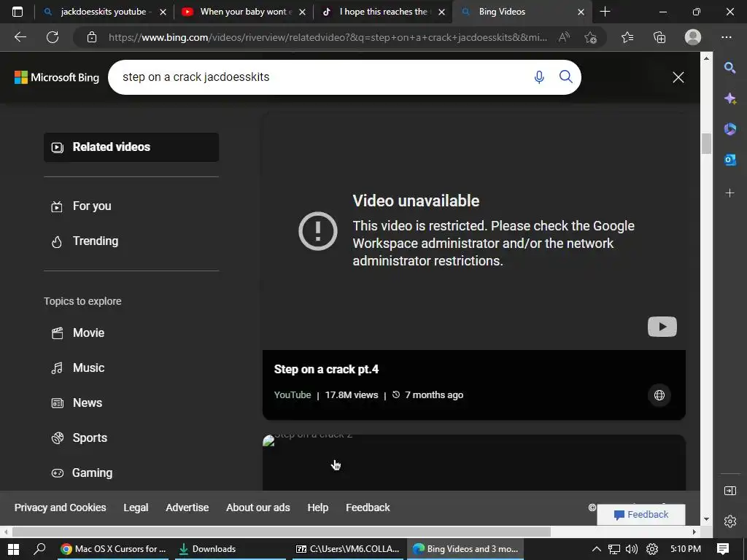The height and width of the screenshot is (560, 747).
Task: Close the Bing video view with X
Action: [678, 77]
